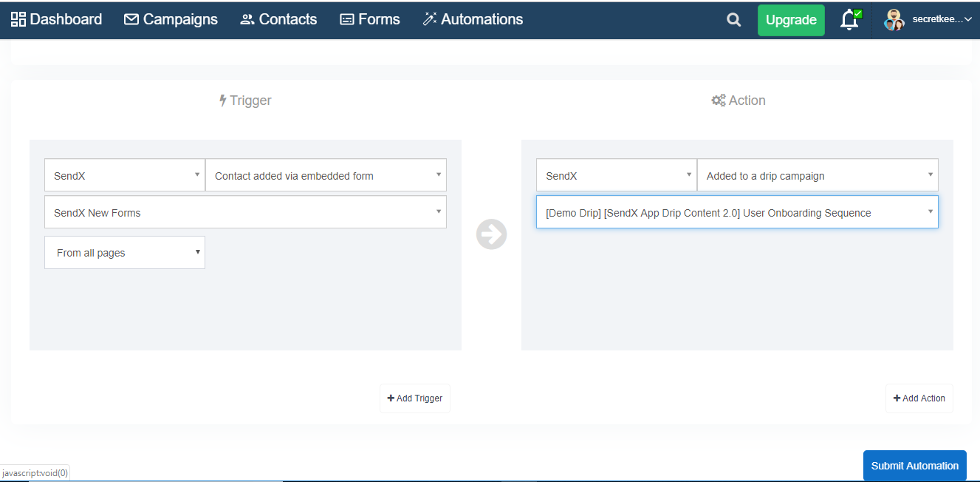Open the action's SendX source dropdown

pos(617,175)
